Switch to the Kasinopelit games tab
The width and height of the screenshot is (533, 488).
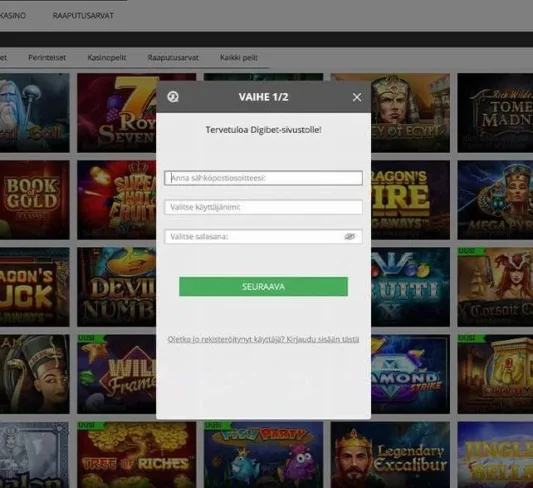(107, 58)
